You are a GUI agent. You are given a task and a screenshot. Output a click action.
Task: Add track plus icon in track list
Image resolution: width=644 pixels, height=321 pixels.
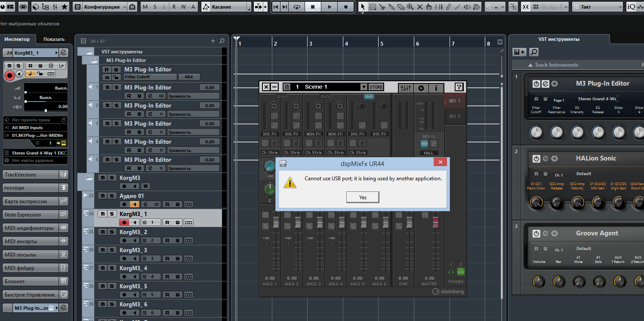213,41
